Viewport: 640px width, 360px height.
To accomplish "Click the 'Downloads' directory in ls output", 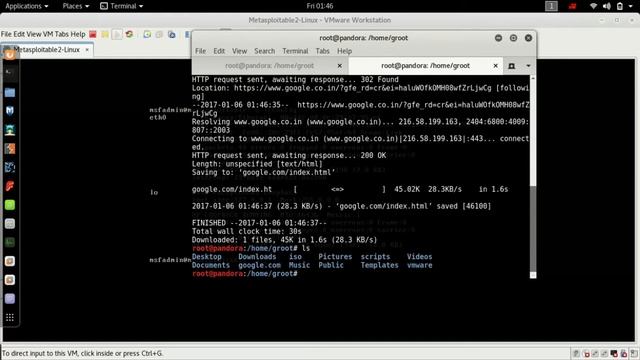I will click(x=257, y=257).
